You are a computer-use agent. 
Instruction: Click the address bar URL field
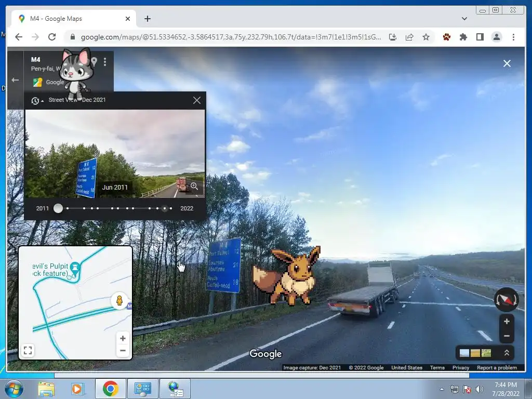pyautogui.click(x=231, y=37)
